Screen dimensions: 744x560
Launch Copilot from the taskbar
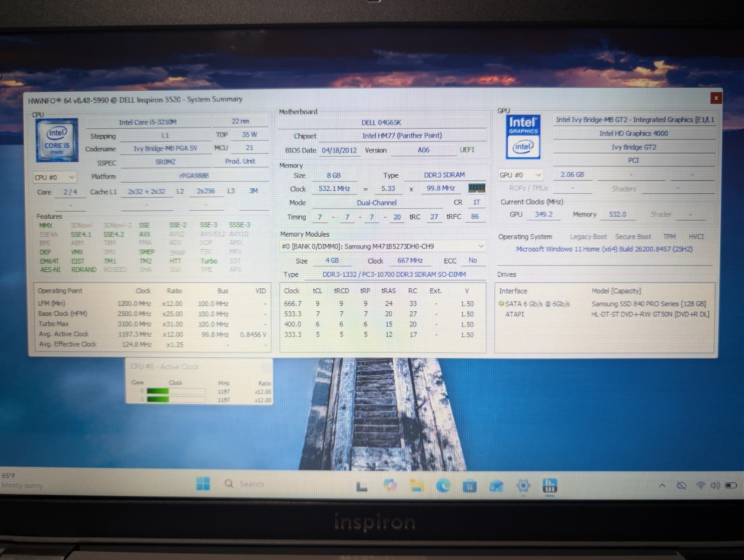390,486
